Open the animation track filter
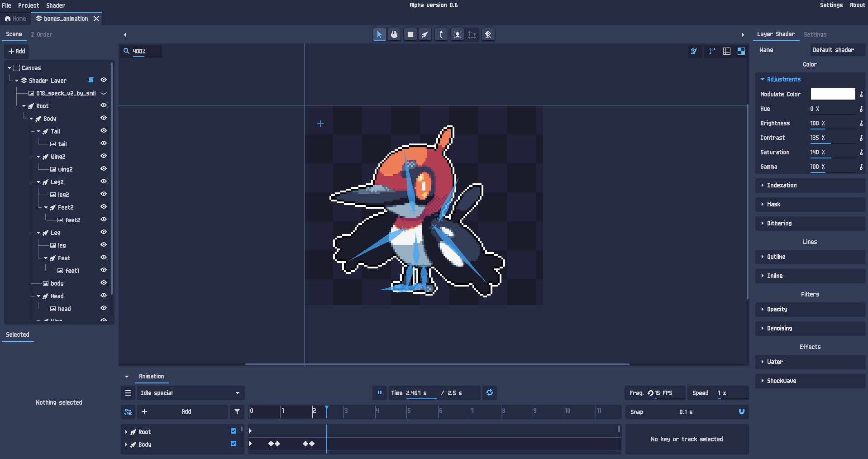This screenshot has width=868, height=459. (237, 411)
